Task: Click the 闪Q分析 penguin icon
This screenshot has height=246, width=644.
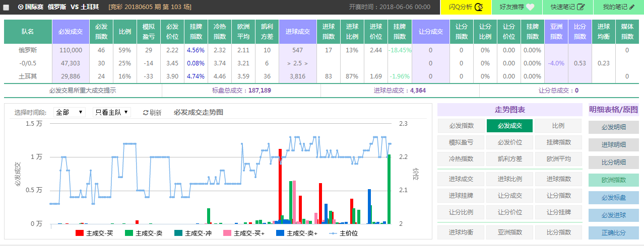Action: [x=479, y=7]
